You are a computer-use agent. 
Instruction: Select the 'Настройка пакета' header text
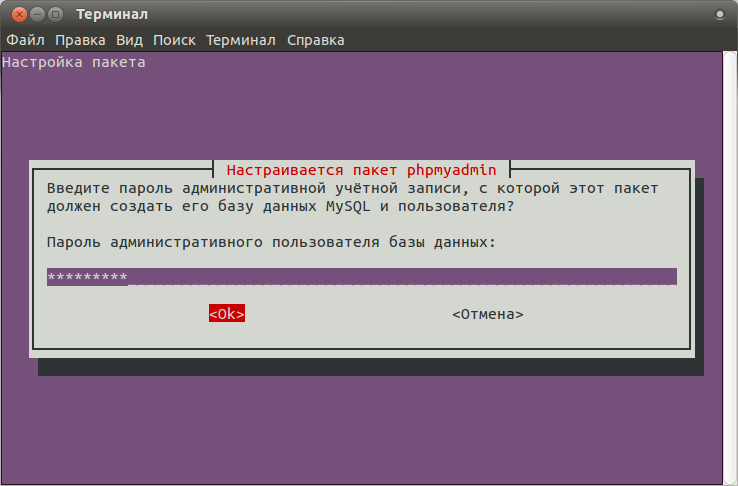[74, 62]
